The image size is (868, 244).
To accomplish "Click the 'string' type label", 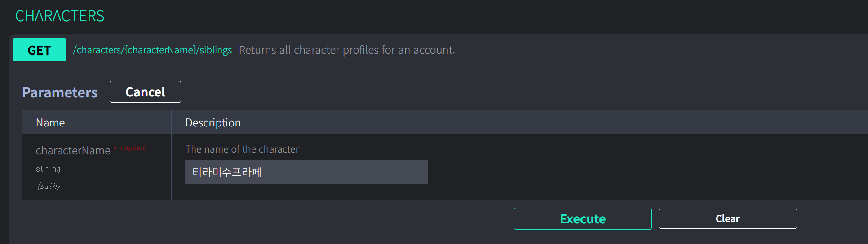I will [x=48, y=169].
